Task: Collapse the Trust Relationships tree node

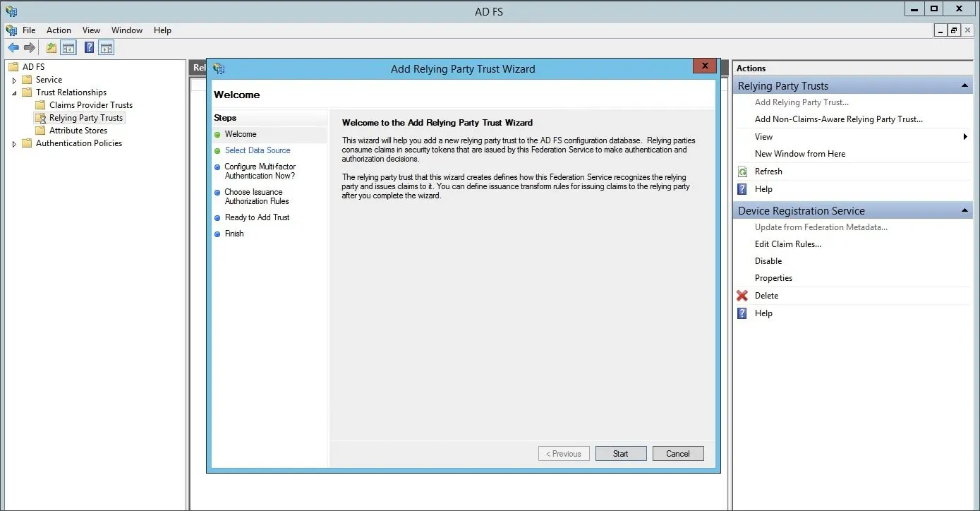Action: (x=14, y=93)
